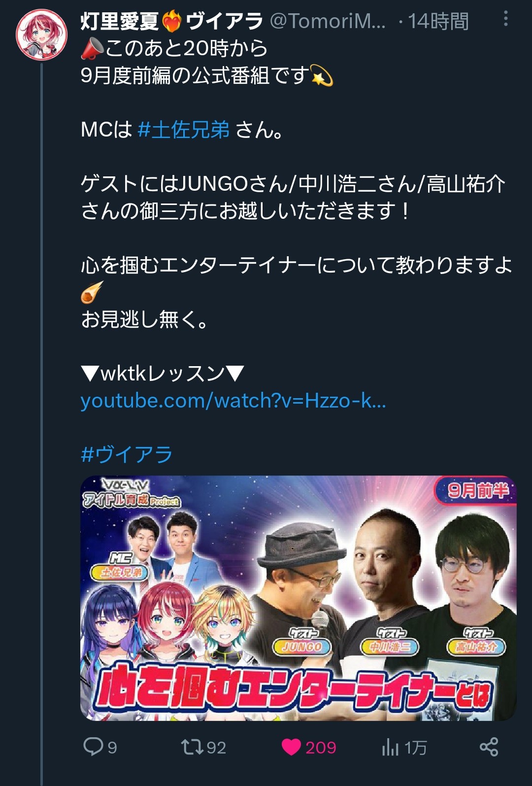Tap the retweet arrows icon
Screen dimensions: 532x786
click(x=192, y=747)
